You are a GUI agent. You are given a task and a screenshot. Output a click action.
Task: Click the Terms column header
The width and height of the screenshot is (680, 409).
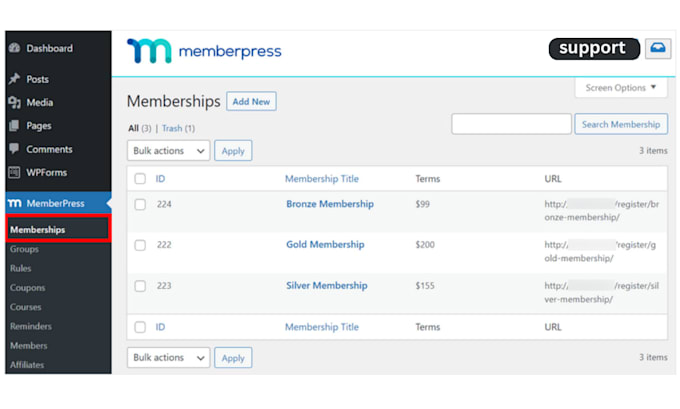[x=428, y=179]
